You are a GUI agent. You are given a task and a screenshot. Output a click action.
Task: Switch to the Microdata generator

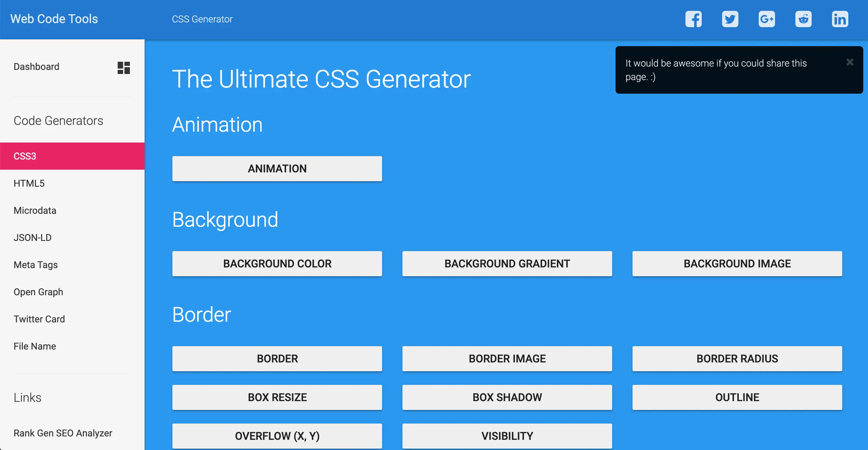click(x=35, y=210)
